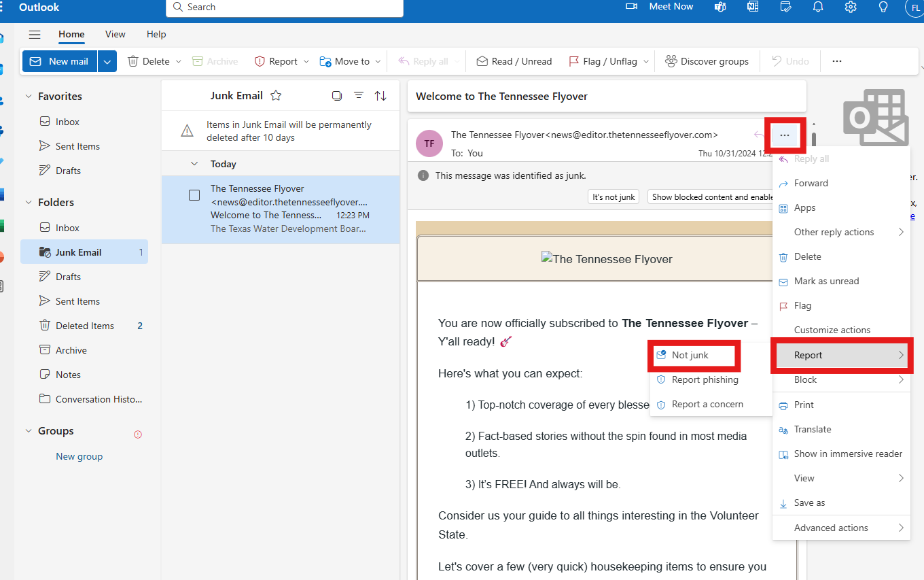Click Read / Unread toolbar button
Image resolution: width=924 pixels, height=580 pixels.
tap(514, 61)
